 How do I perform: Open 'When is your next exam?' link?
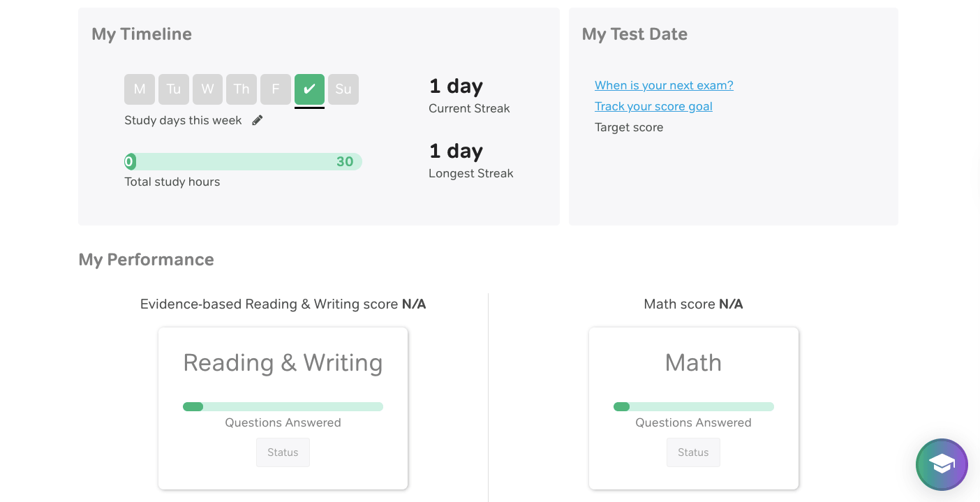pos(664,85)
